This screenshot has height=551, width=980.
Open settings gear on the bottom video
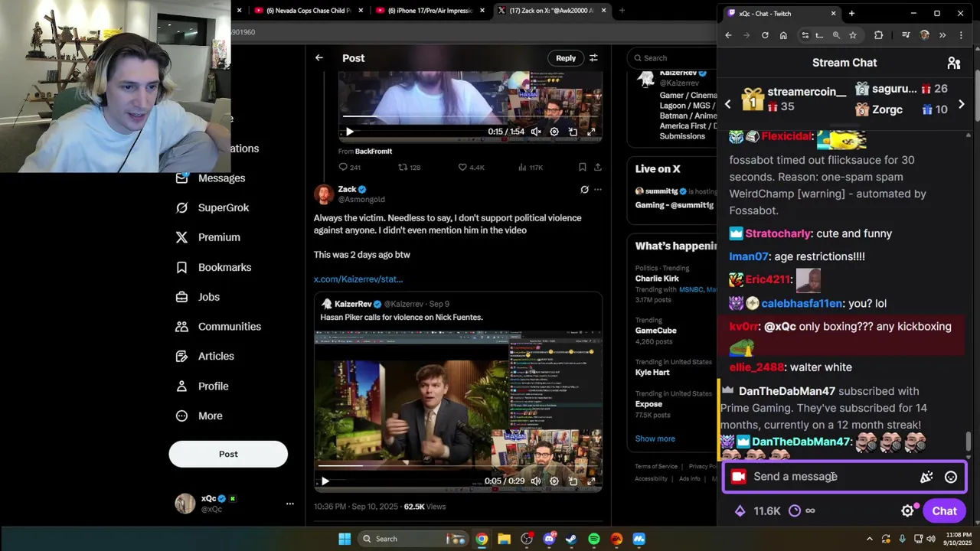(x=554, y=481)
